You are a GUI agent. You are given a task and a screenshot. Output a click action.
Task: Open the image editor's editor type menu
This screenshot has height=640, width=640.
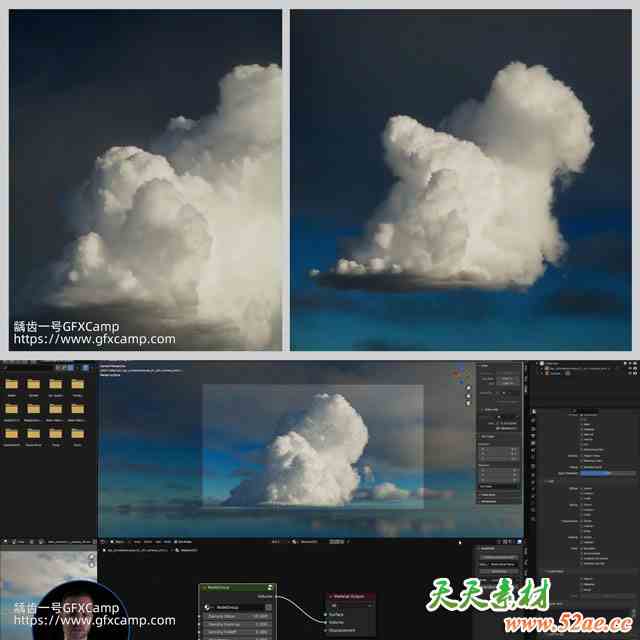click(x=4, y=542)
